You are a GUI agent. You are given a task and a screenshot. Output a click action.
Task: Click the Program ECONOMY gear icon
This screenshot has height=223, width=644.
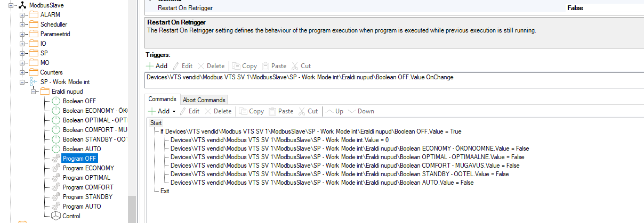(x=56, y=168)
